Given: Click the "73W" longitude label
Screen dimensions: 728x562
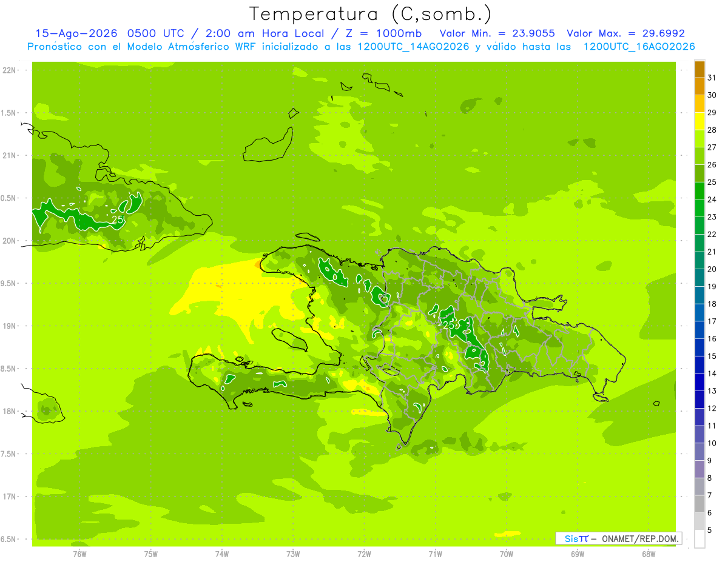Looking at the screenshot, I should tap(293, 554).
